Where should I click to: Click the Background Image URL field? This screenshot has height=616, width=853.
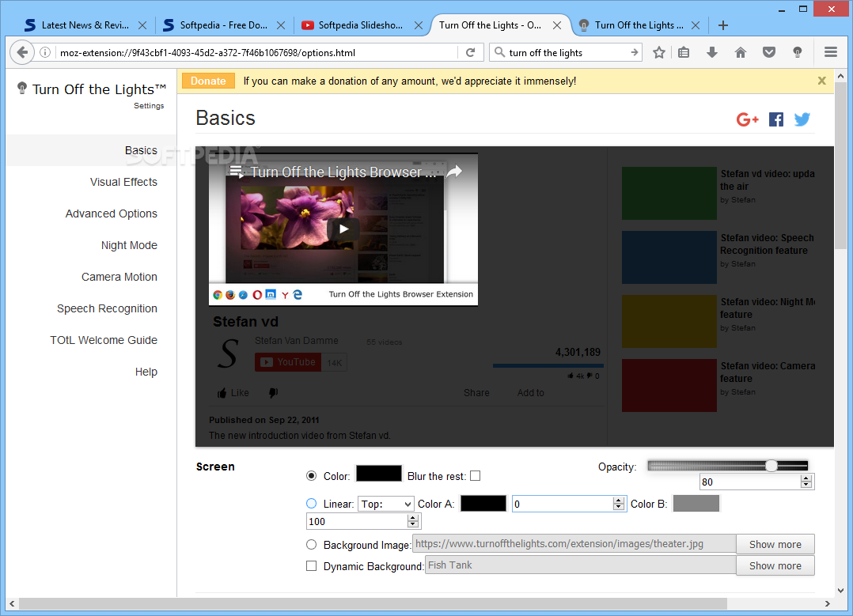[x=574, y=544]
